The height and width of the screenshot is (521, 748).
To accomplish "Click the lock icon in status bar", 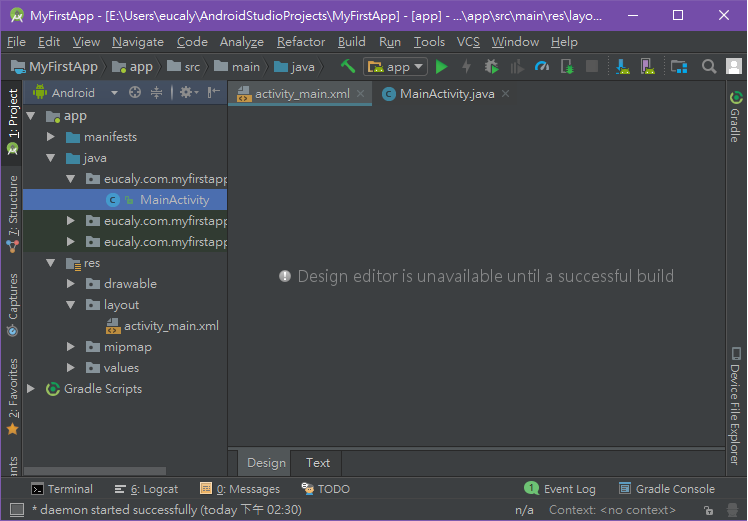I will click(x=709, y=510).
